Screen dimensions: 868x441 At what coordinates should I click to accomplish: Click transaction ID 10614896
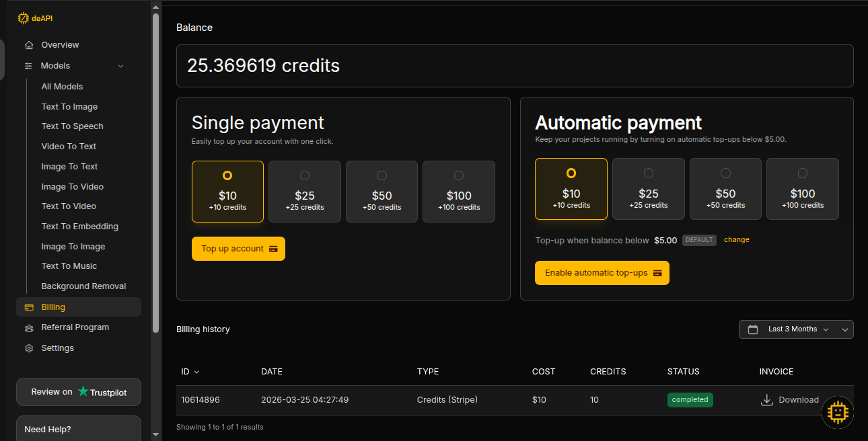(200, 400)
